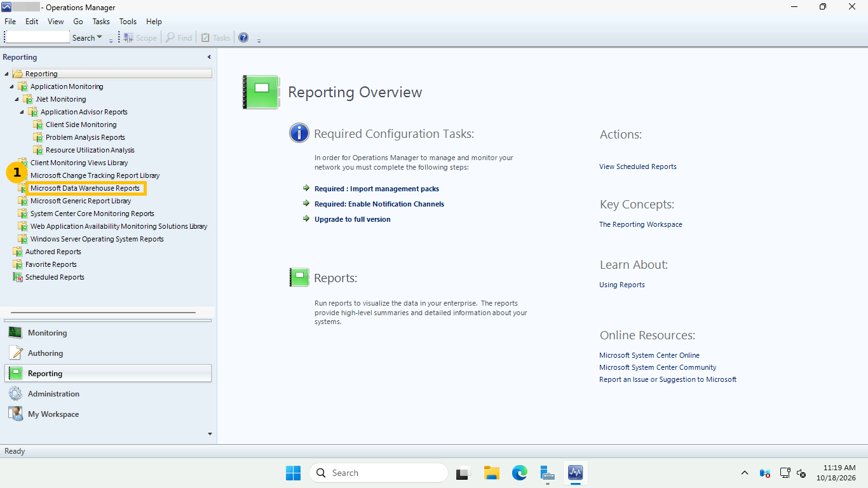The image size is (868, 488).
Task: Open the View menu
Action: coord(56,22)
